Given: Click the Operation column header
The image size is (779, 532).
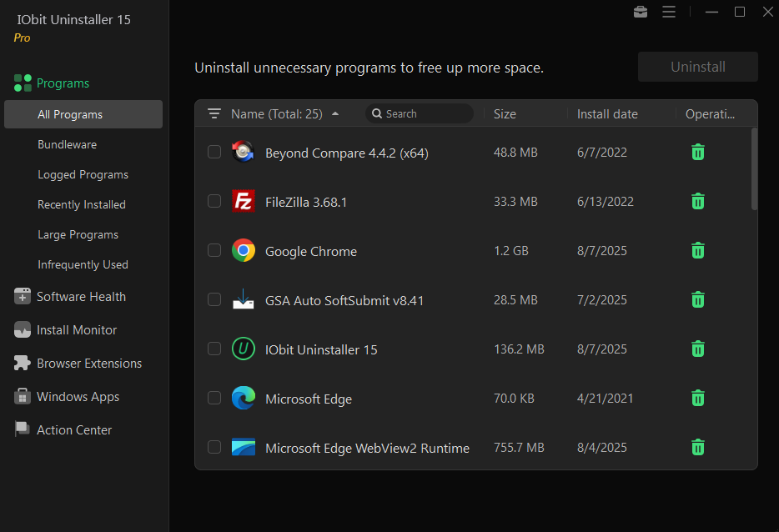Looking at the screenshot, I should coord(710,113).
